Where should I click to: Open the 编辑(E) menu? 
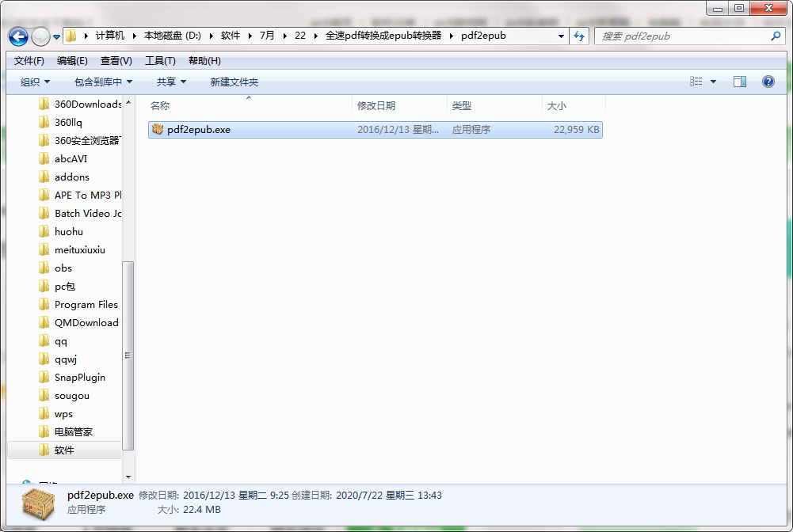coord(72,61)
